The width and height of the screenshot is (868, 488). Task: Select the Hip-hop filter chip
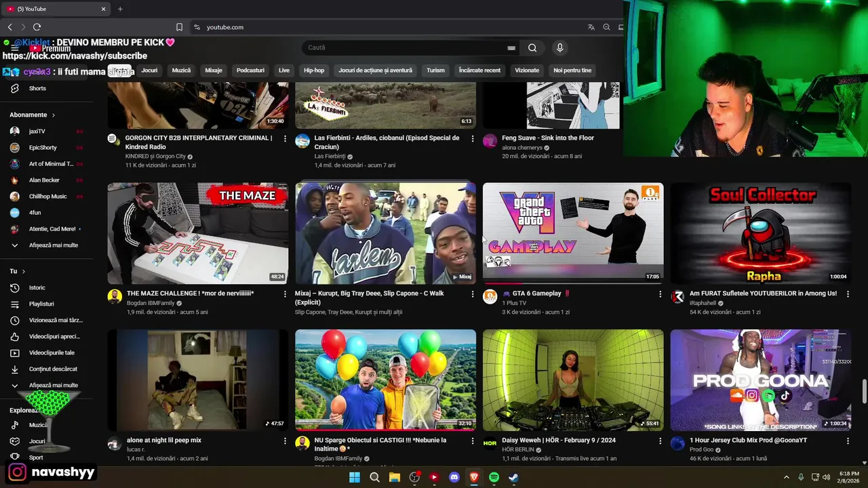pos(314,70)
